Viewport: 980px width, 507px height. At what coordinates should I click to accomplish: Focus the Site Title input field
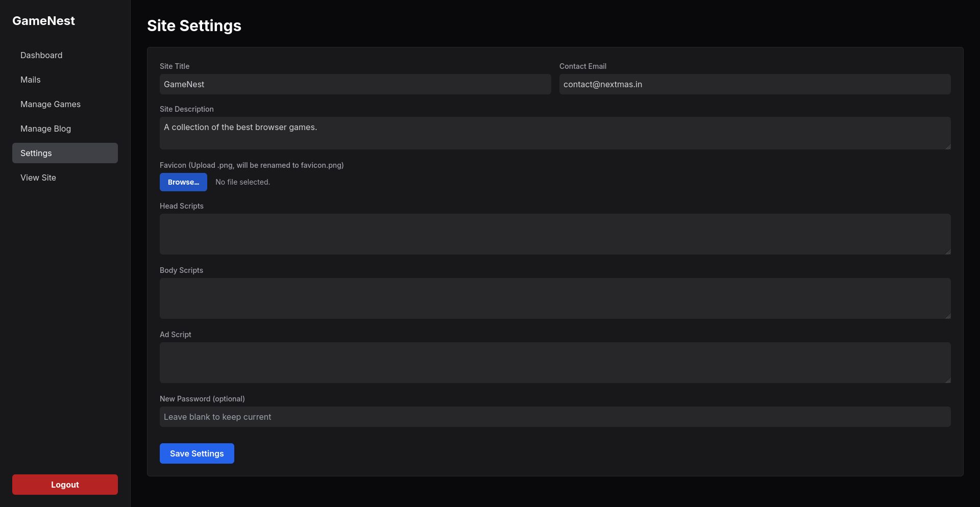(355, 84)
